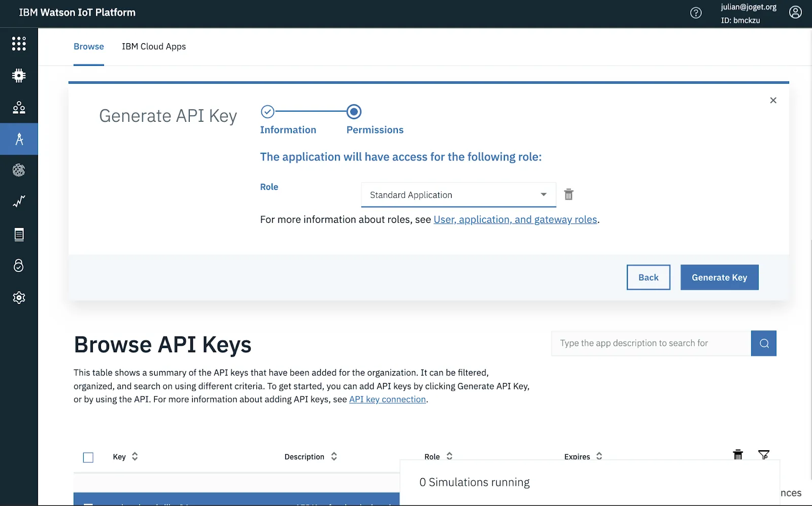Delete role using trash icon beside dropdown
The height and width of the screenshot is (506, 812).
click(569, 194)
